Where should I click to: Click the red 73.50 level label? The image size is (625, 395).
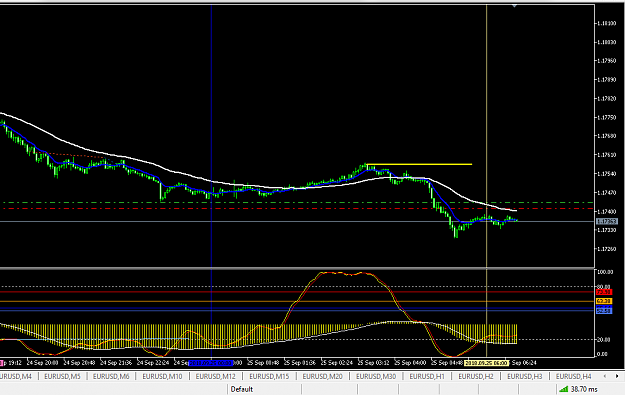tap(604, 292)
